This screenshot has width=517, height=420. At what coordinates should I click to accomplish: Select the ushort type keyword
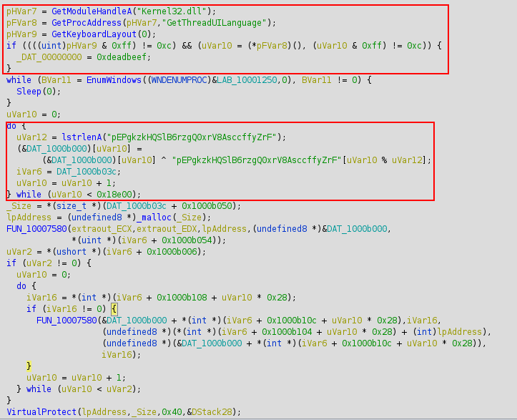(x=72, y=252)
